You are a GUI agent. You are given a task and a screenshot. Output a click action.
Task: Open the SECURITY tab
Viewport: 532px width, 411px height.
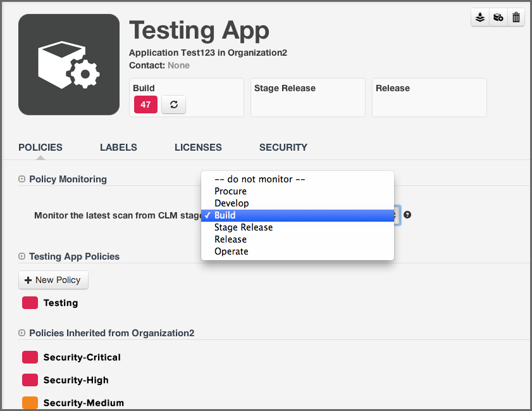tap(283, 147)
